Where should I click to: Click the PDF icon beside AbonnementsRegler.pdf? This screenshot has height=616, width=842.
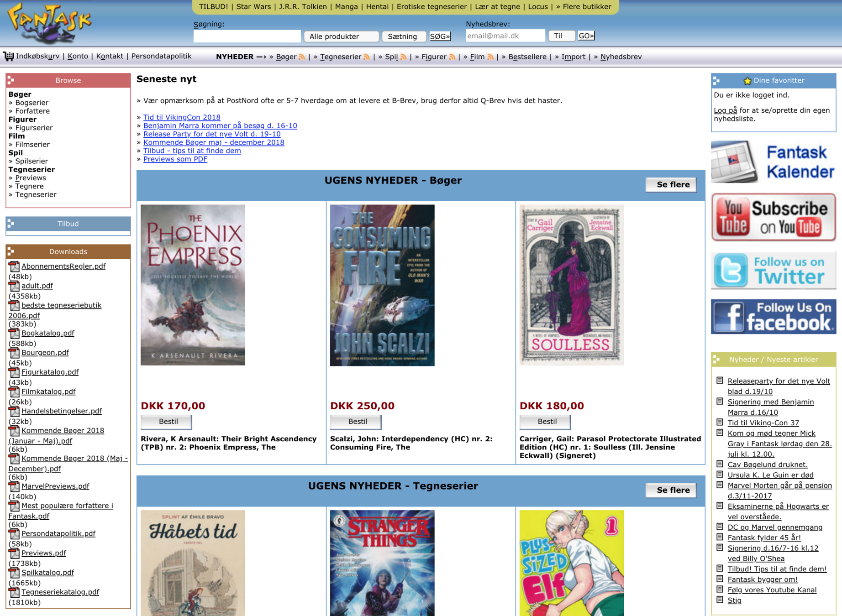point(14,266)
